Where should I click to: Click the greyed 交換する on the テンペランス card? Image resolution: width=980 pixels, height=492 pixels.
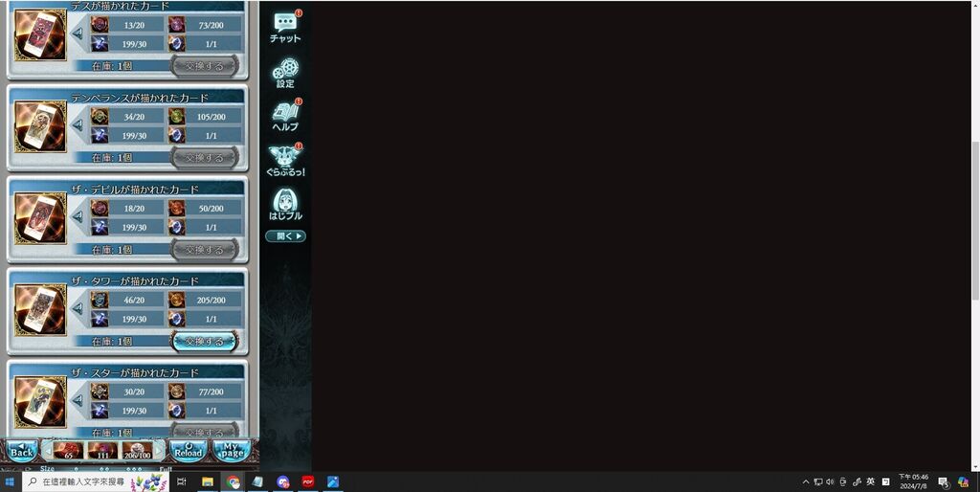point(205,158)
